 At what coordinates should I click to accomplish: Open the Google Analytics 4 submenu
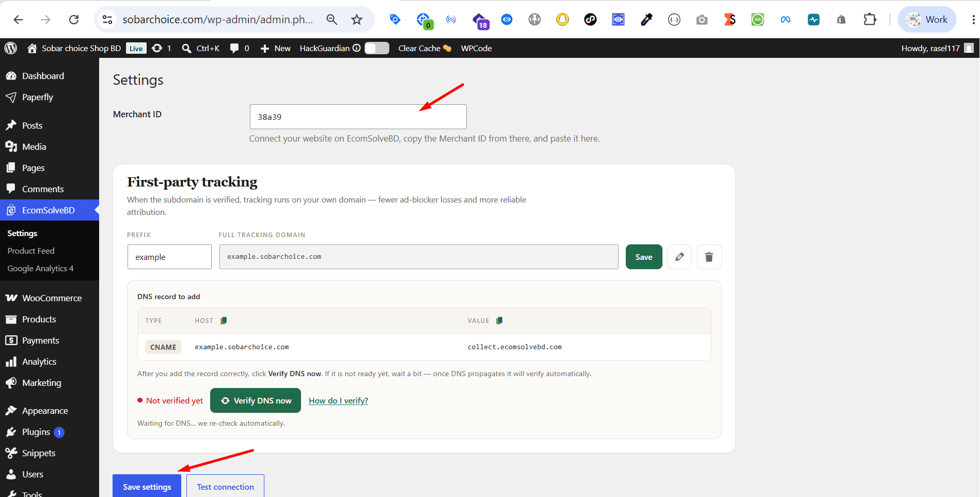(40, 268)
